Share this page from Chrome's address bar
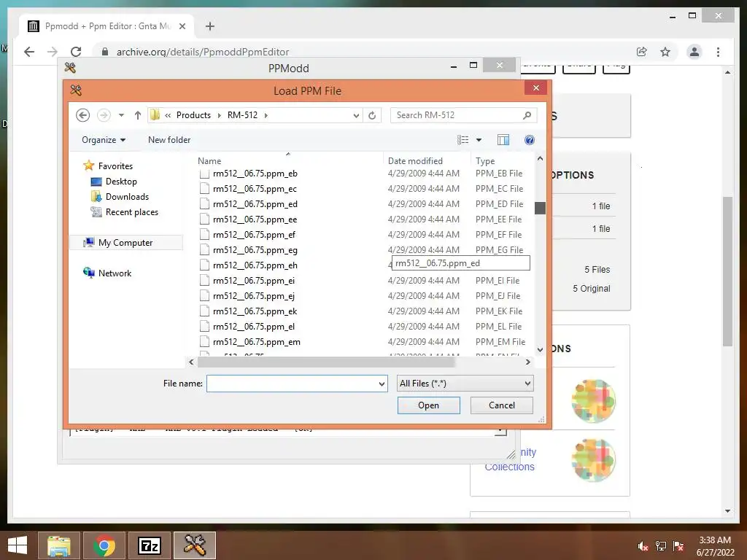747x560 pixels. coord(642,52)
